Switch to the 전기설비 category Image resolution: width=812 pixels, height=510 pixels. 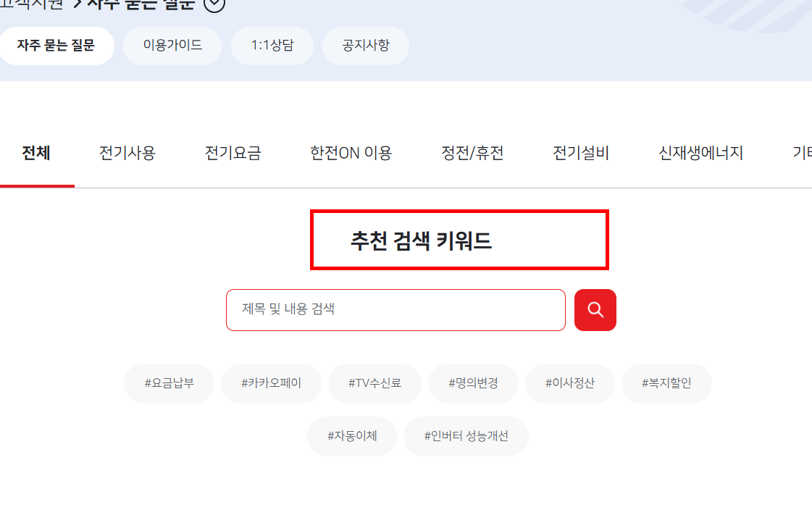tap(581, 153)
